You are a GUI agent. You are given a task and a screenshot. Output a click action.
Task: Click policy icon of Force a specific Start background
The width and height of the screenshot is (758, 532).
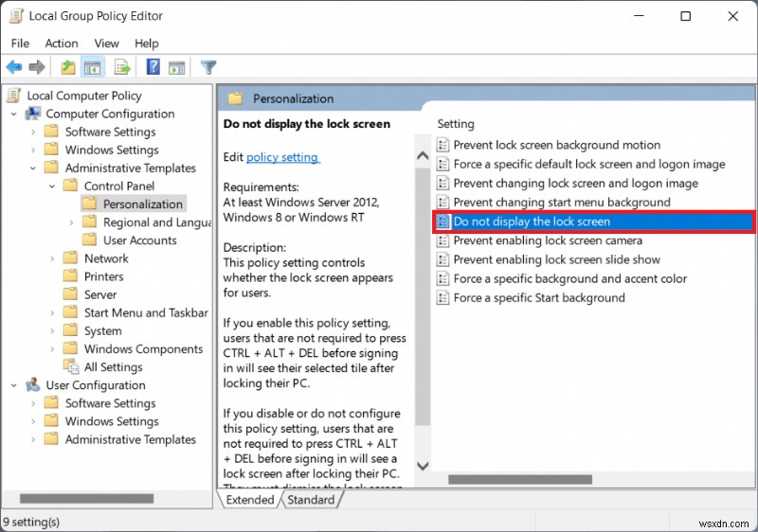(442, 297)
